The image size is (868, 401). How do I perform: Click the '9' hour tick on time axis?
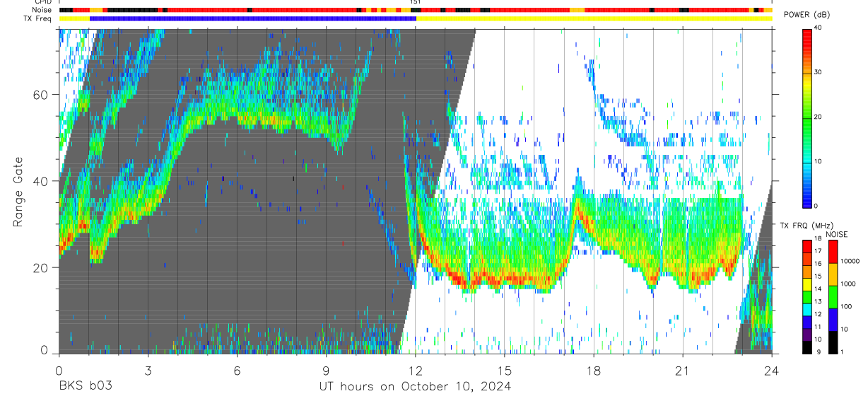pyautogui.click(x=326, y=371)
